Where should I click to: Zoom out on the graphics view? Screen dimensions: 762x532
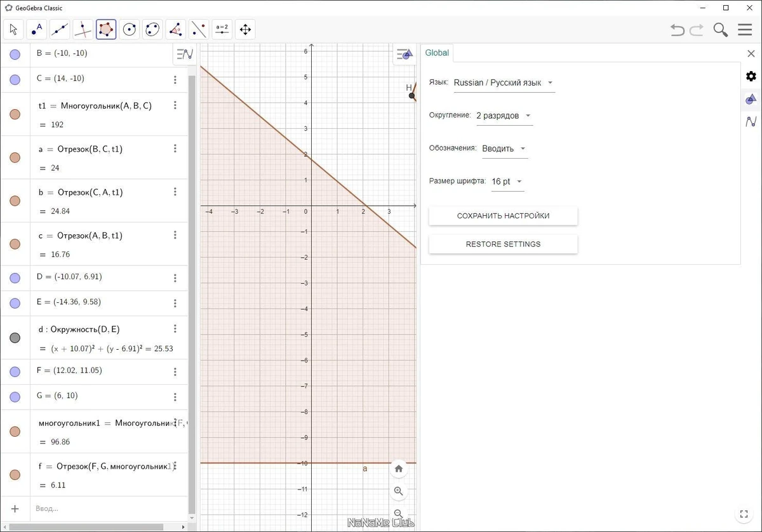tap(399, 513)
